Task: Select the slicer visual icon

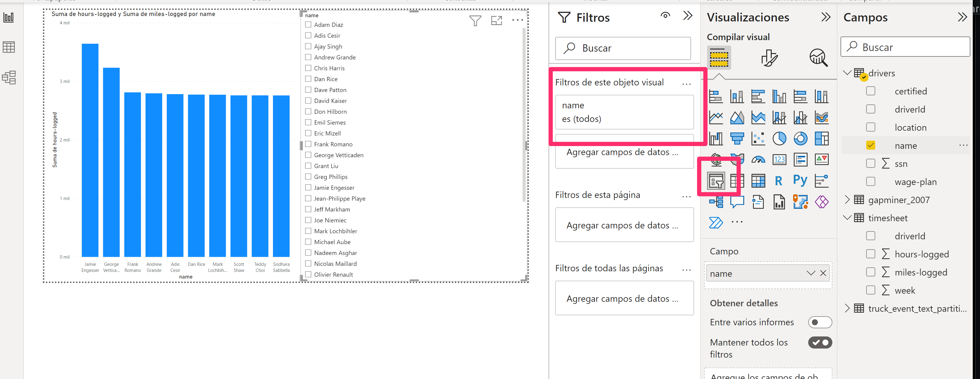Action: (x=716, y=181)
